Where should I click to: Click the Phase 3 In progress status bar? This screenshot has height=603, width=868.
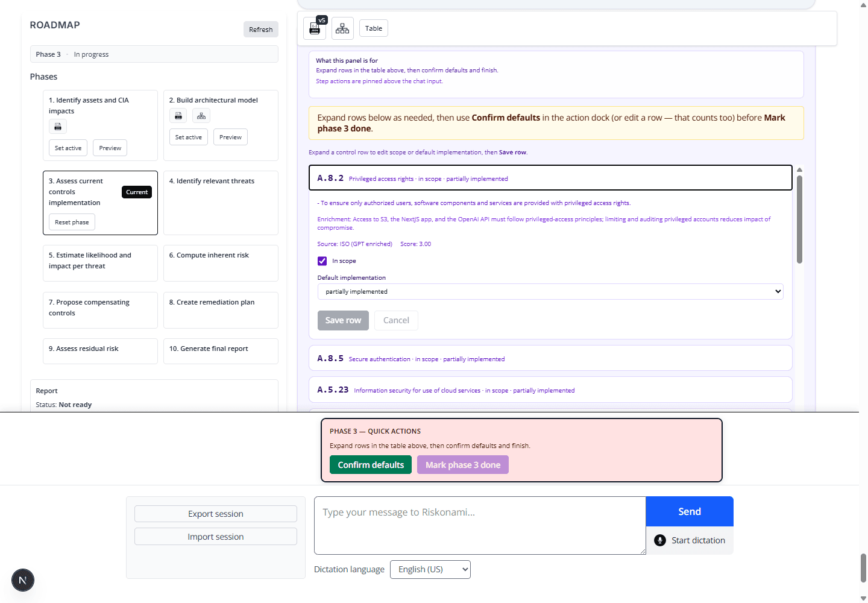tap(154, 54)
